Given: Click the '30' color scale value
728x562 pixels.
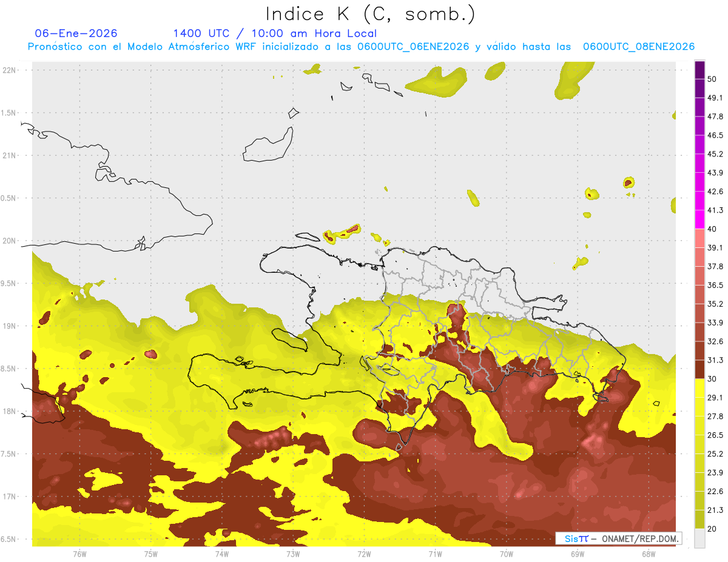Looking at the screenshot, I should point(713,379).
